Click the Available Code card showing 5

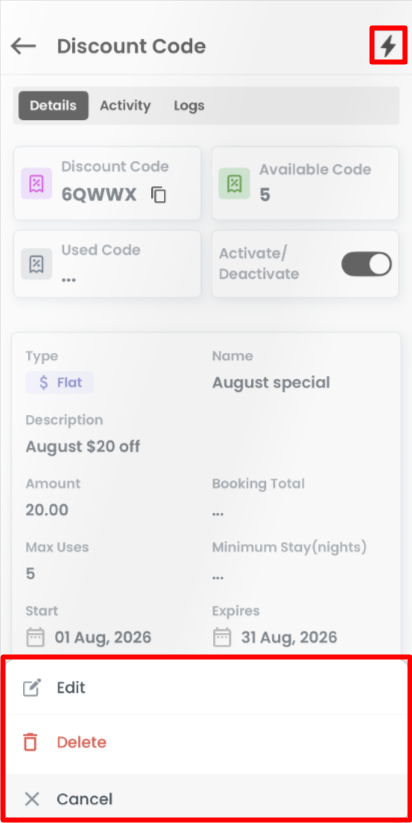[x=305, y=183]
